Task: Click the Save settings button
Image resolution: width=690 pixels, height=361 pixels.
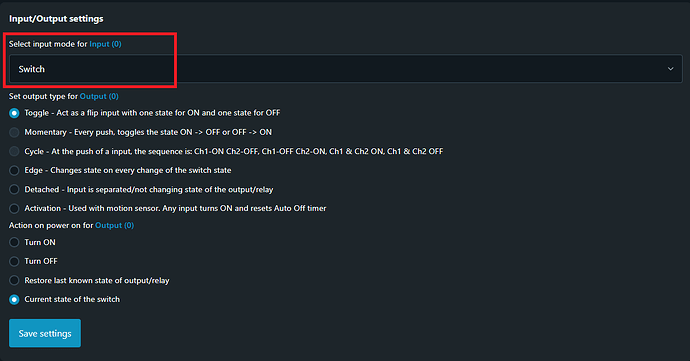Action: (x=45, y=333)
